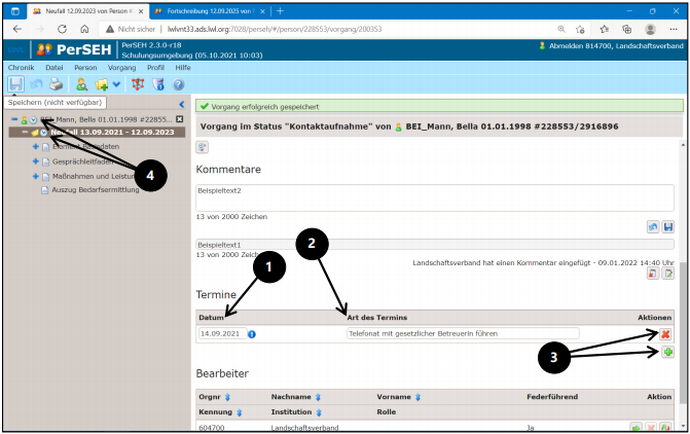Screen dimensions: 690x434
Task: Click the green person icon in the tree
Action: pyautogui.click(x=24, y=120)
